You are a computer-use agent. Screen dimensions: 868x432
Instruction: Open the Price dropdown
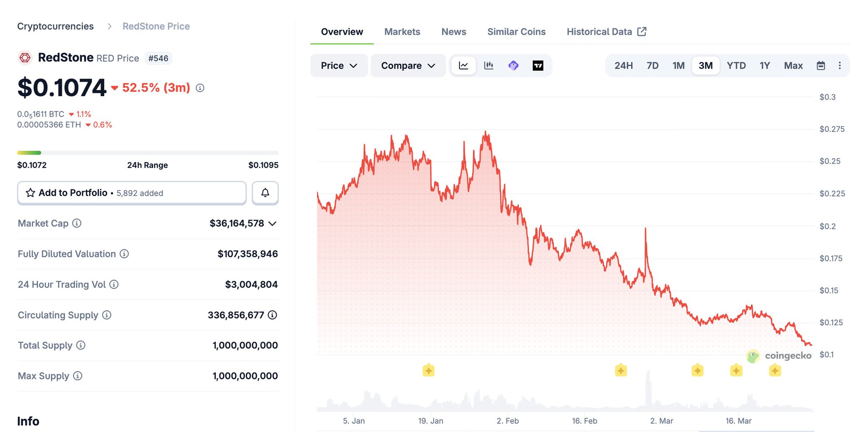click(x=339, y=66)
